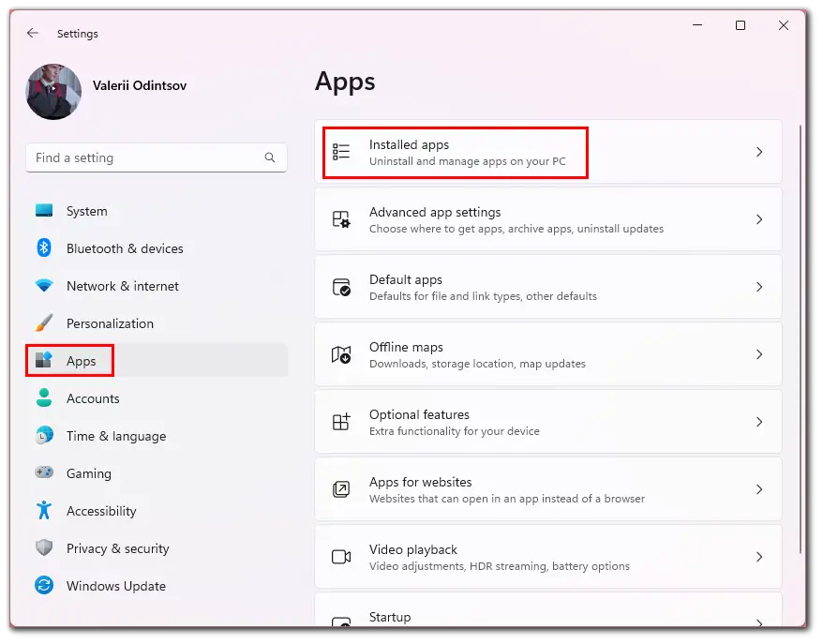Expand Installed apps chevron
This screenshot has width=823, height=644.
click(759, 152)
